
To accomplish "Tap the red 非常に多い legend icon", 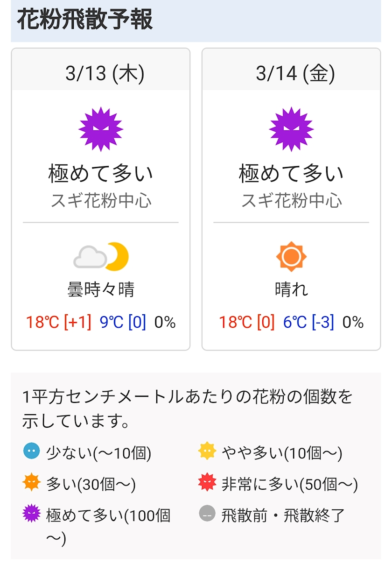I will pyautogui.click(x=207, y=483).
